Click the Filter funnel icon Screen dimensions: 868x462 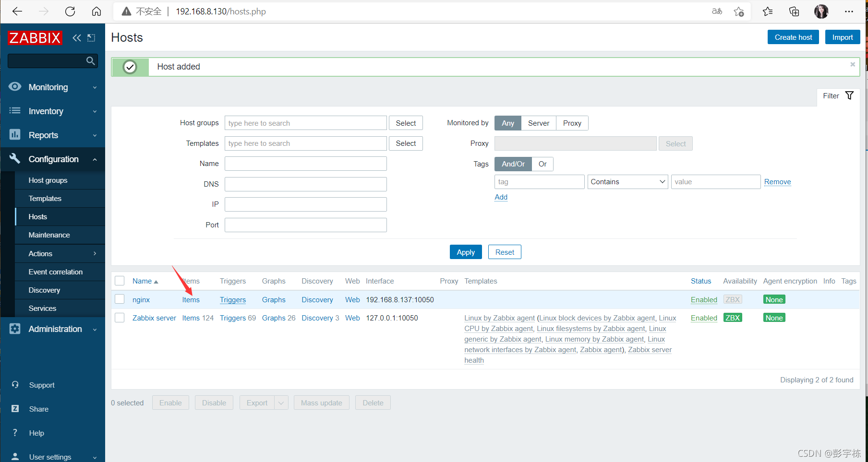849,95
